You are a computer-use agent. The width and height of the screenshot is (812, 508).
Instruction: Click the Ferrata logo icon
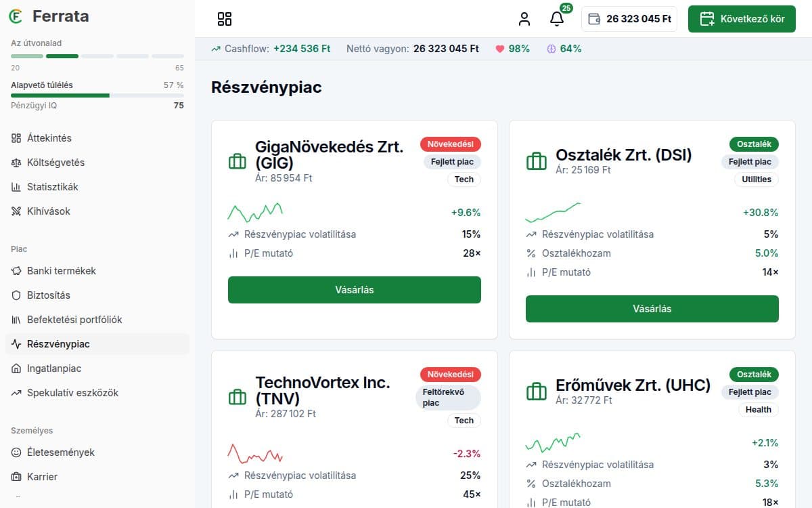17,16
